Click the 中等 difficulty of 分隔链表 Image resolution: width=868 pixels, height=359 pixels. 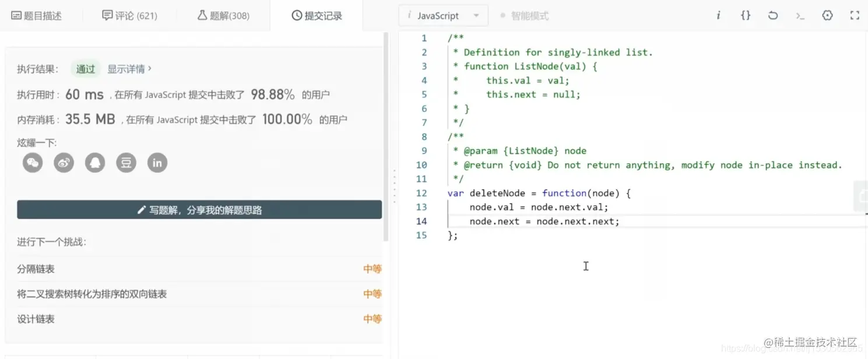click(x=372, y=269)
